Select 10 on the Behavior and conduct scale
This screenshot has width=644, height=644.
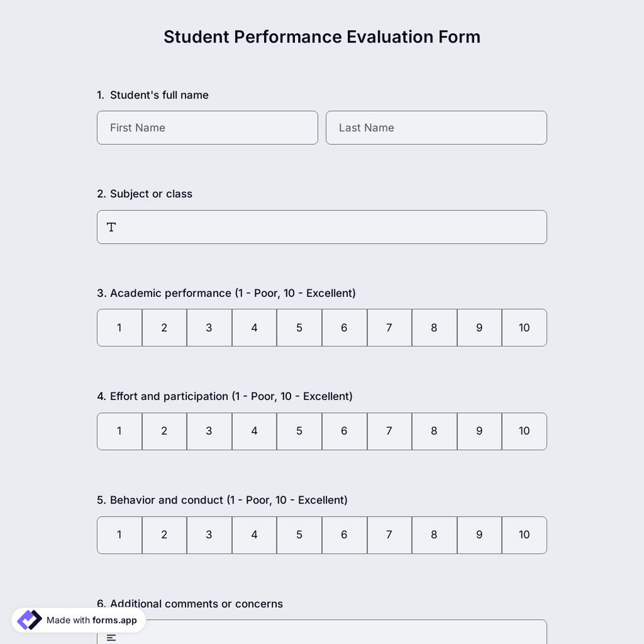524,535
